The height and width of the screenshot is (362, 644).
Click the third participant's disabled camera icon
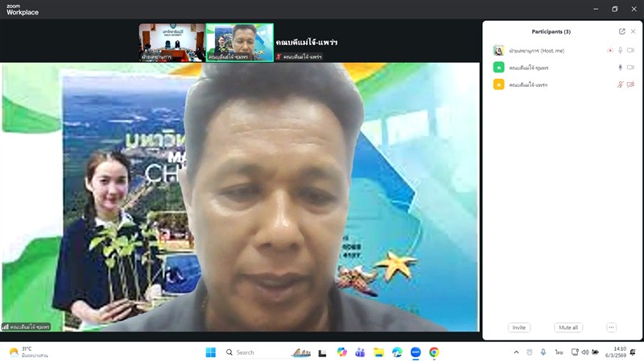click(630, 84)
